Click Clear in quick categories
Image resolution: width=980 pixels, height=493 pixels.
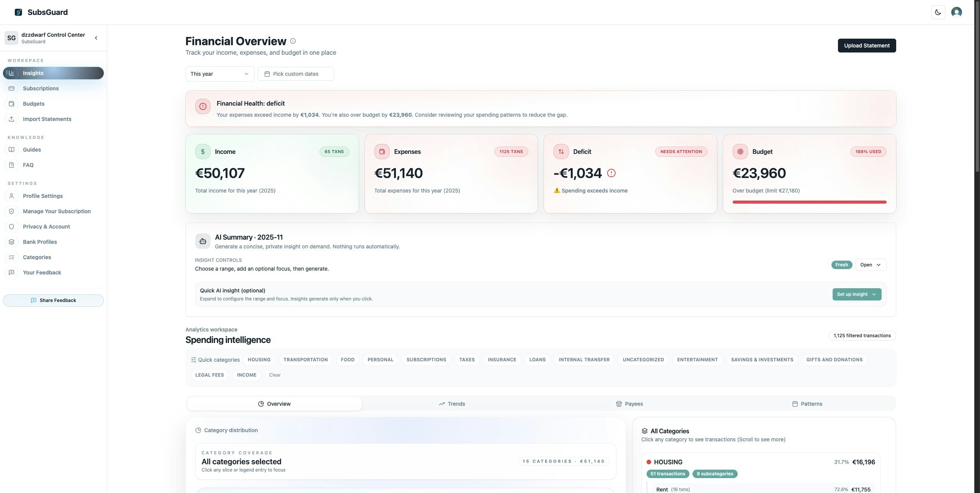click(274, 375)
